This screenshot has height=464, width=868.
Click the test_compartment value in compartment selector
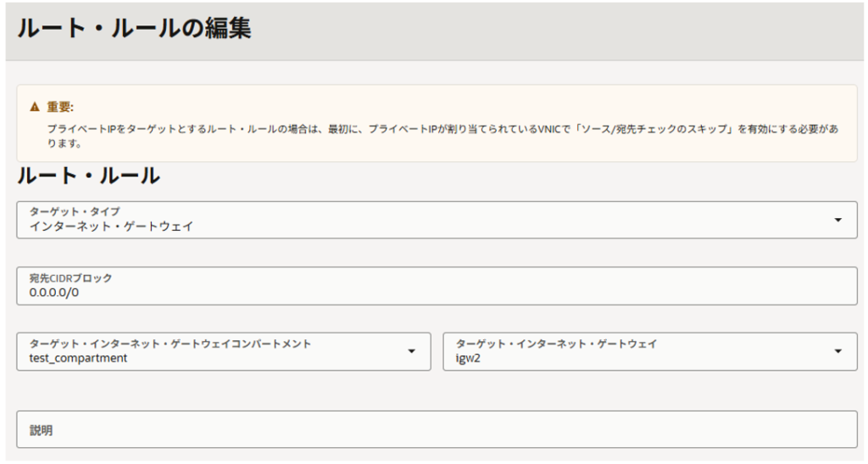coord(78,358)
